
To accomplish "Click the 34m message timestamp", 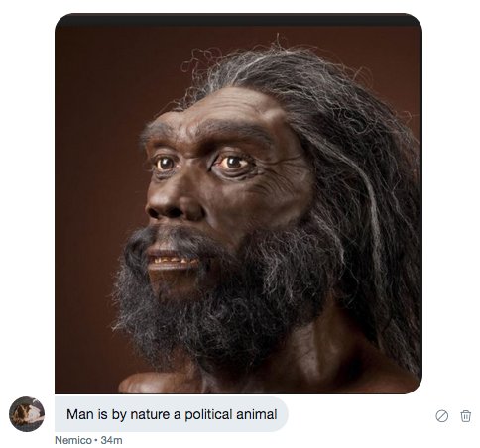I will click(112, 440).
